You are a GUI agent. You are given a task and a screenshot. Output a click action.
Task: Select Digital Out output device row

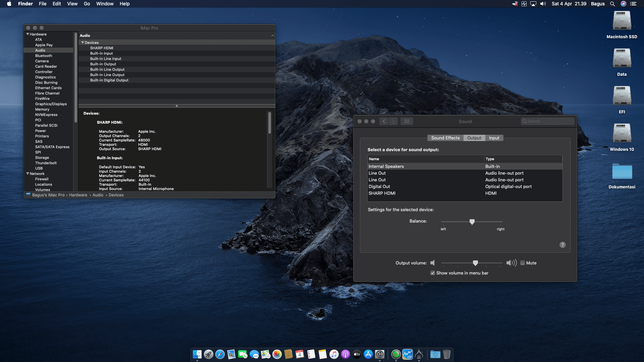coord(465,187)
